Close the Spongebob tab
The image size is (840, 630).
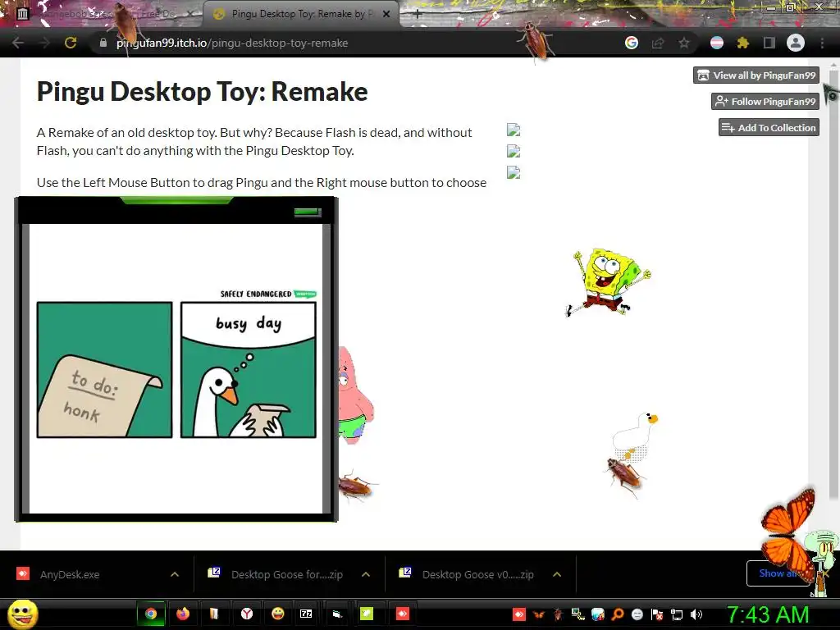pyautogui.click(x=190, y=14)
